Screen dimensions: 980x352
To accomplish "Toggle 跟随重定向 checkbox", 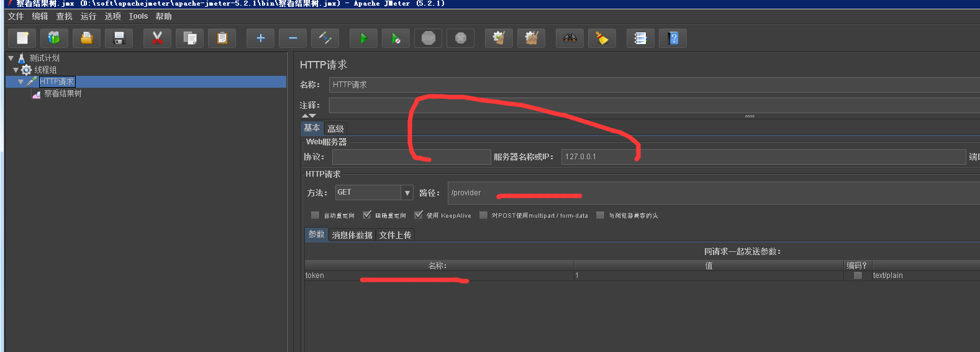I will point(367,215).
